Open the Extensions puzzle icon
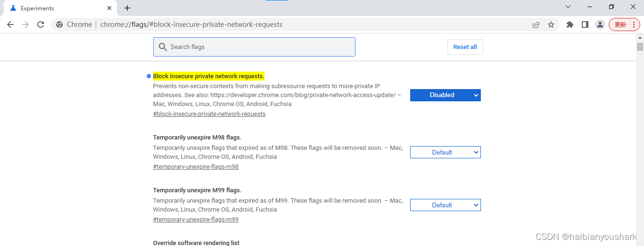 click(x=570, y=25)
